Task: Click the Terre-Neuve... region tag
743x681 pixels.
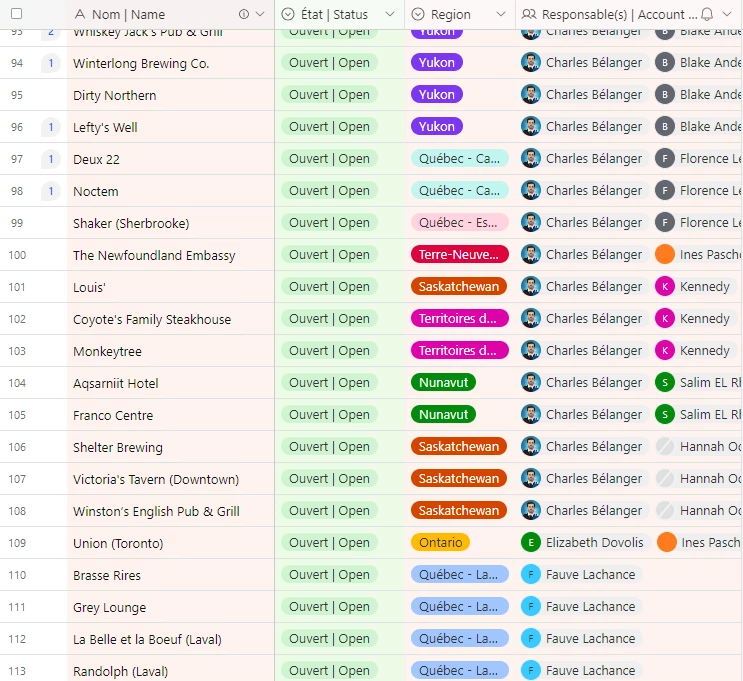Action: click(x=459, y=254)
